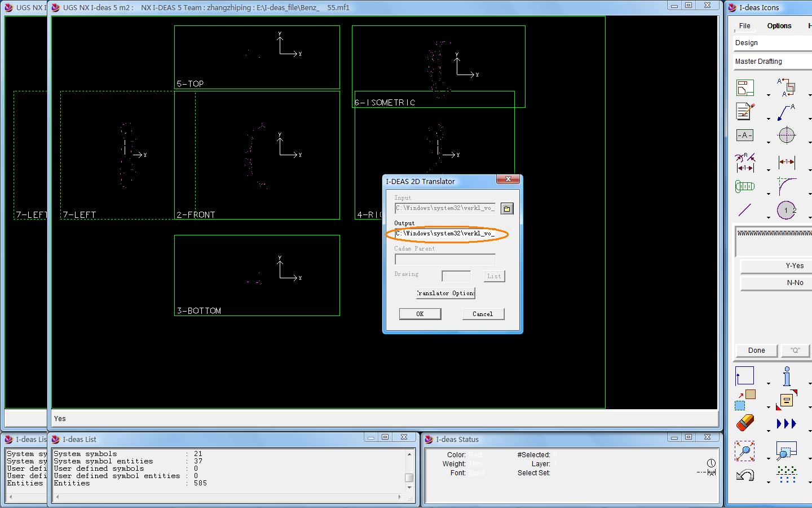This screenshot has width=812, height=508.
Task: Open the File menu in I-deas Icons
Action: click(745, 26)
